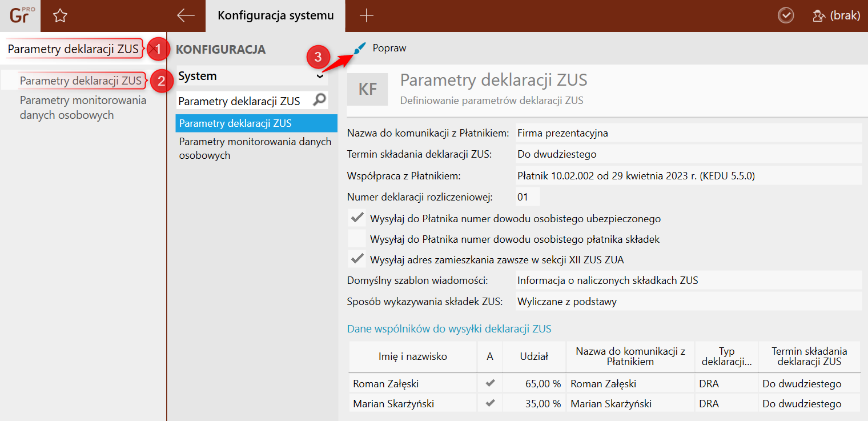Toggle sending residence address in section XII

[357, 259]
